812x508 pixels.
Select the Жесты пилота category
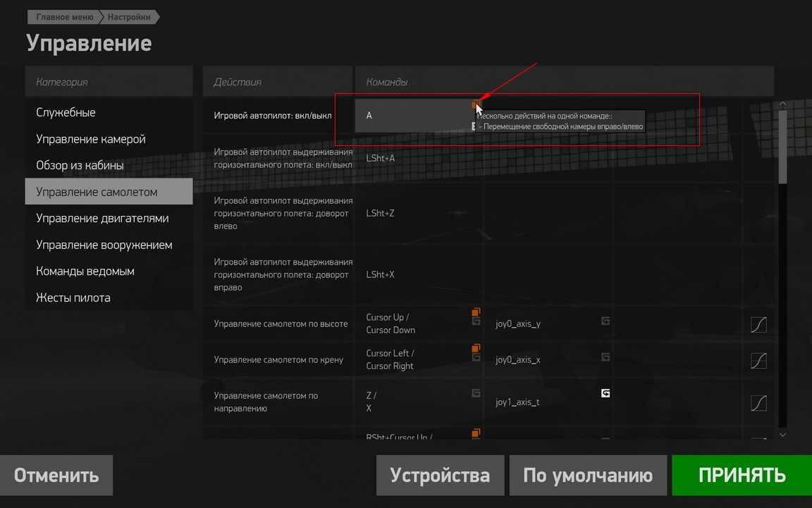[x=109, y=298]
